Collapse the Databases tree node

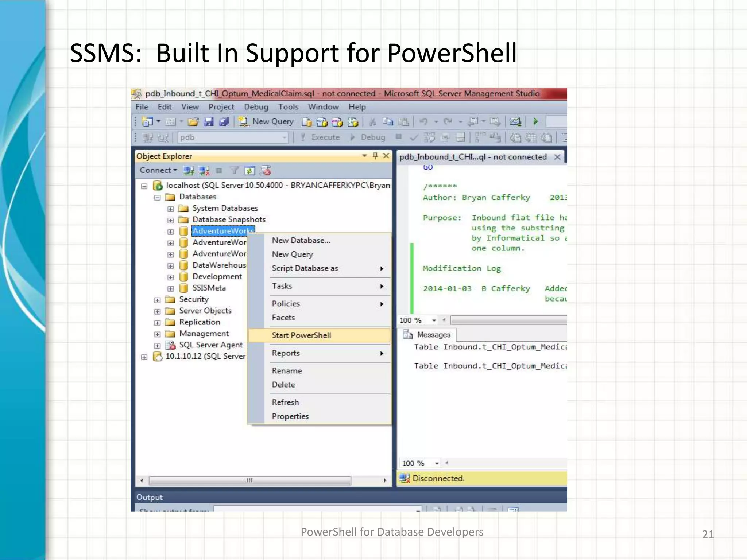pyautogui.click(x=157, y=198)
